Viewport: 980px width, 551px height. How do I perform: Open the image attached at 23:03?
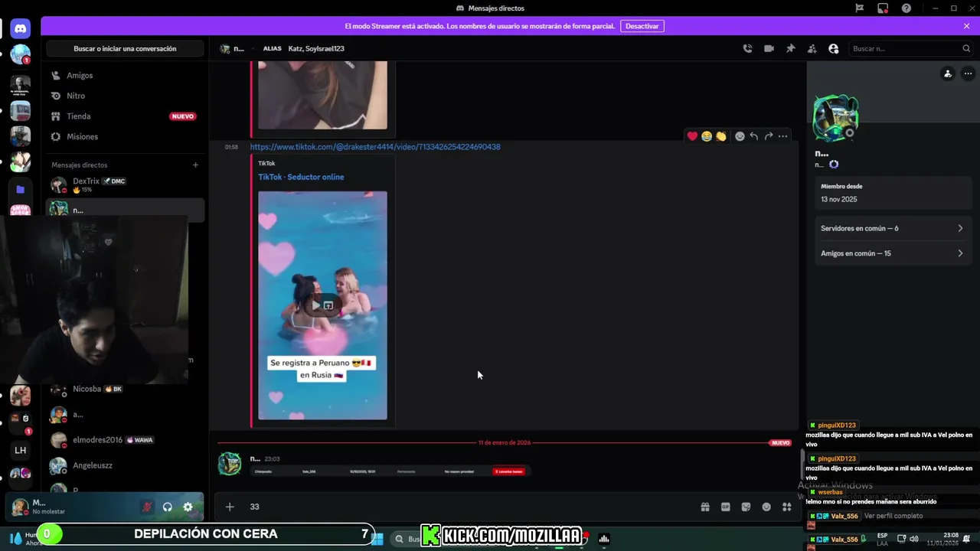(391, 471)
